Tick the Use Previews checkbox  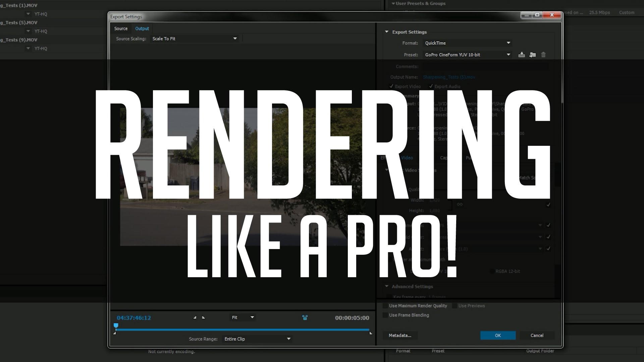pyautogui.click(x=454, y=306)
